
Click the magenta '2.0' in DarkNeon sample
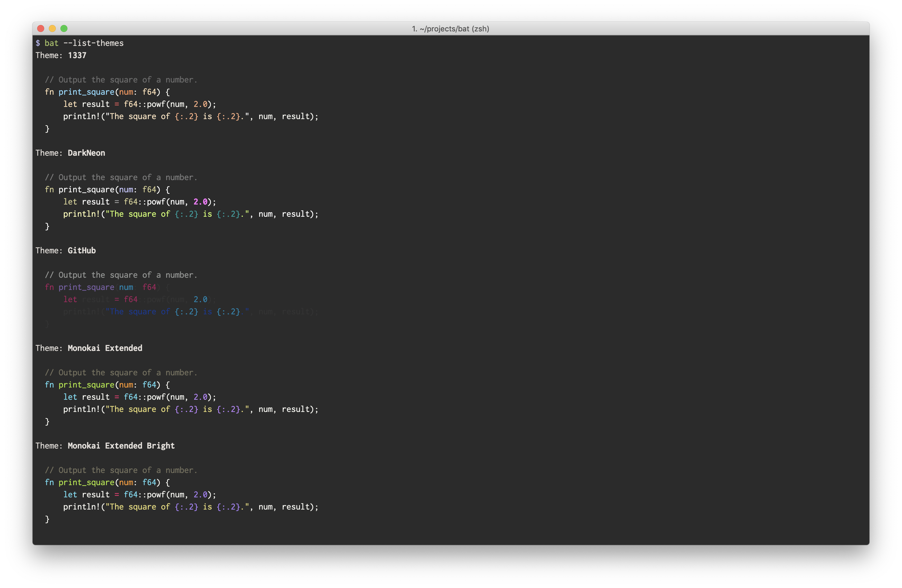[201, 202]
